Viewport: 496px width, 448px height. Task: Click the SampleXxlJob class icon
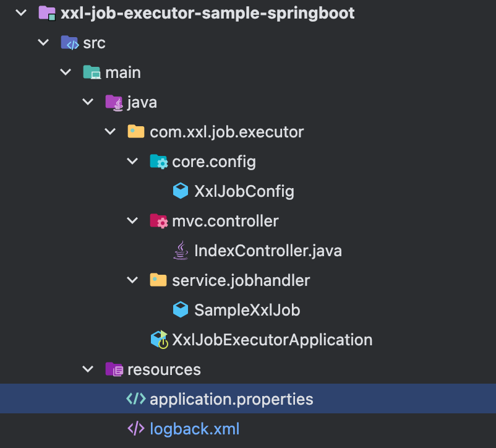pos(180,309)
